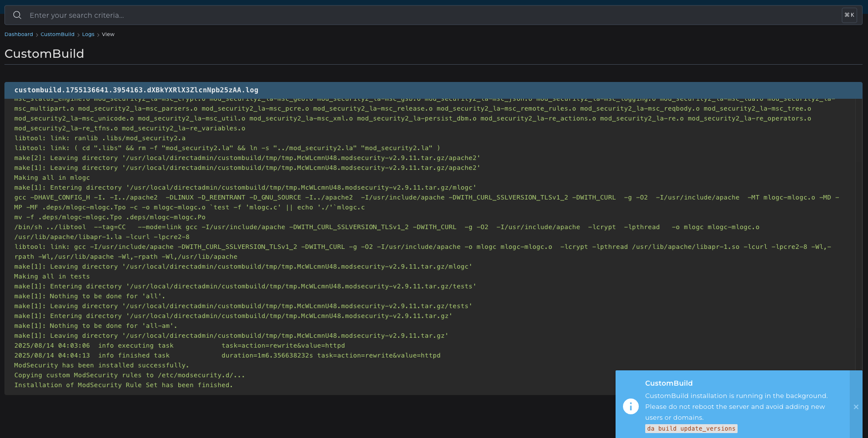Click the search magnifier icon

17,15
